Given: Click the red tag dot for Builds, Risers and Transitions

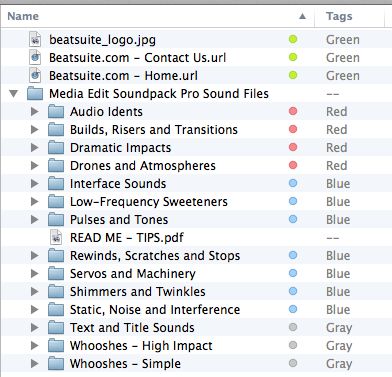Looking at the screenshot, I should coord(293,129).
